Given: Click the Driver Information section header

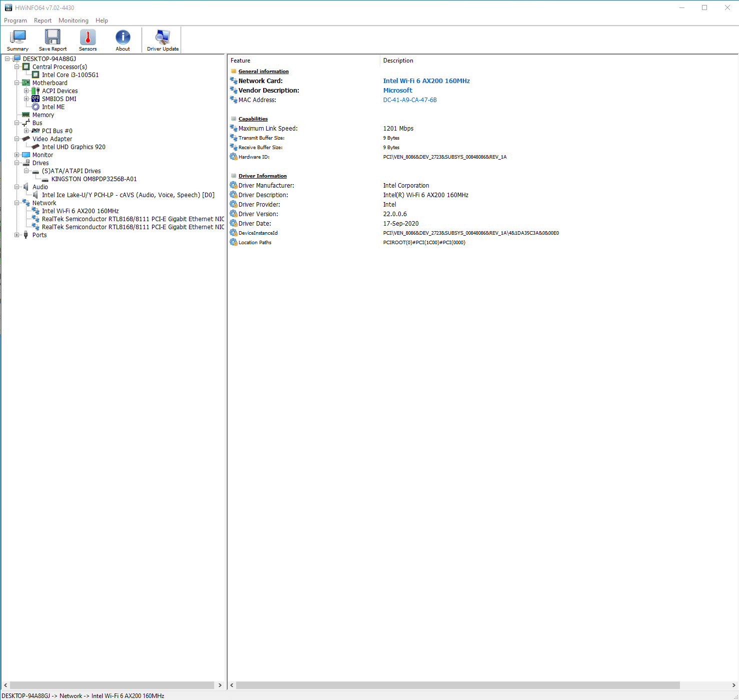Looking at the screenshot, I should [x=262, y=176].
